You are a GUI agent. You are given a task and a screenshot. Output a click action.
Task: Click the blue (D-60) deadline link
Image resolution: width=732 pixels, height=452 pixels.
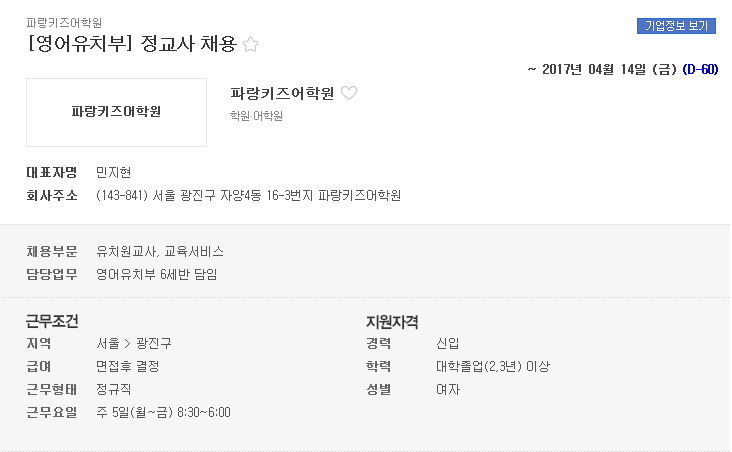tap(700, 69)
